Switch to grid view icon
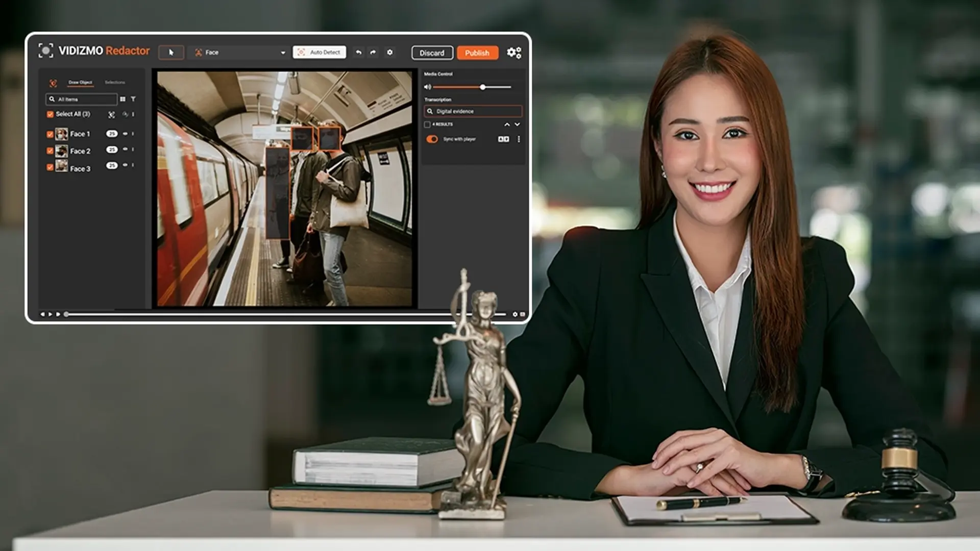Image resolution: width=980 pixels, height=551 pixels. [x=122, y=99]
